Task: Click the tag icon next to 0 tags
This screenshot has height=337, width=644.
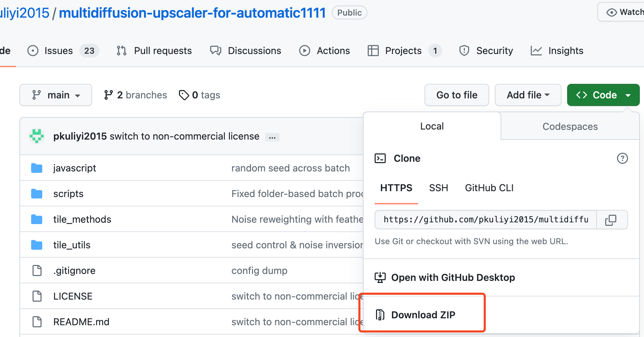Action: tap(184, 95)
